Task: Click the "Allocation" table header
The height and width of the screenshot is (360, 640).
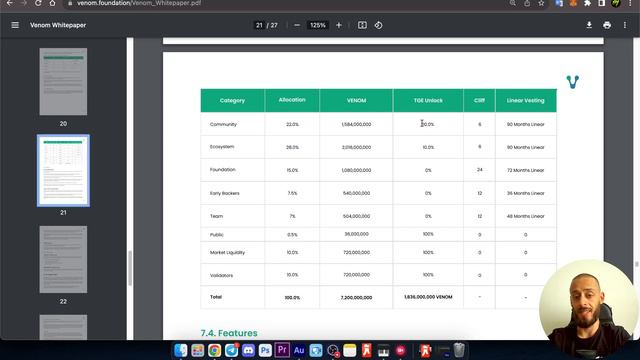Action: pos(292,100)
